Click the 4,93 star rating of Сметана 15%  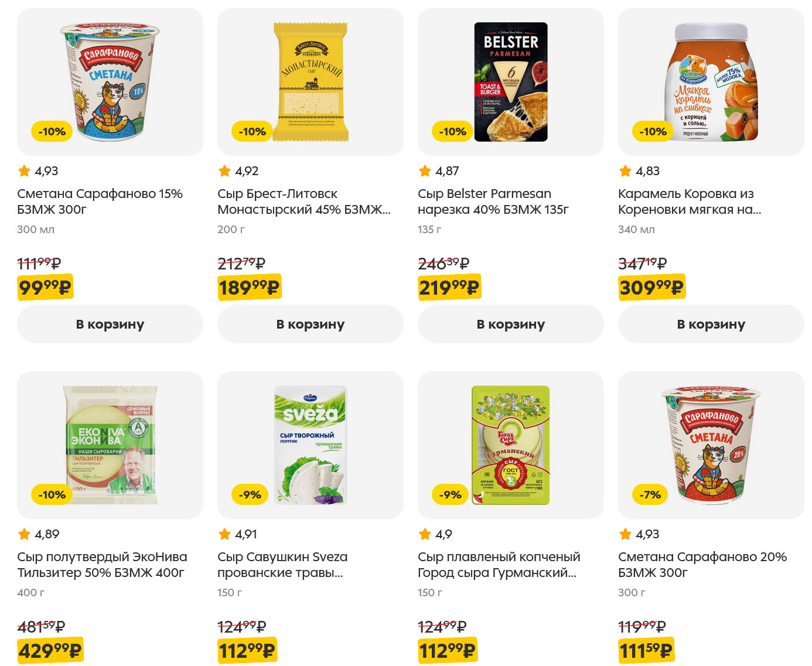(39, 171)
